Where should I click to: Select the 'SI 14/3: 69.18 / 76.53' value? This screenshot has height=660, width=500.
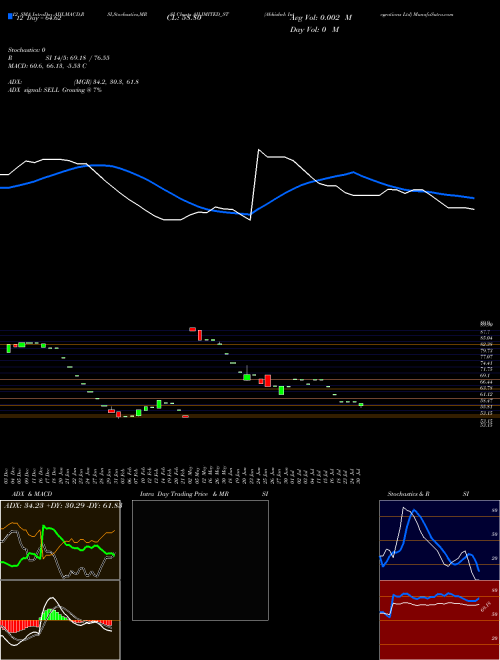[78, 58]
